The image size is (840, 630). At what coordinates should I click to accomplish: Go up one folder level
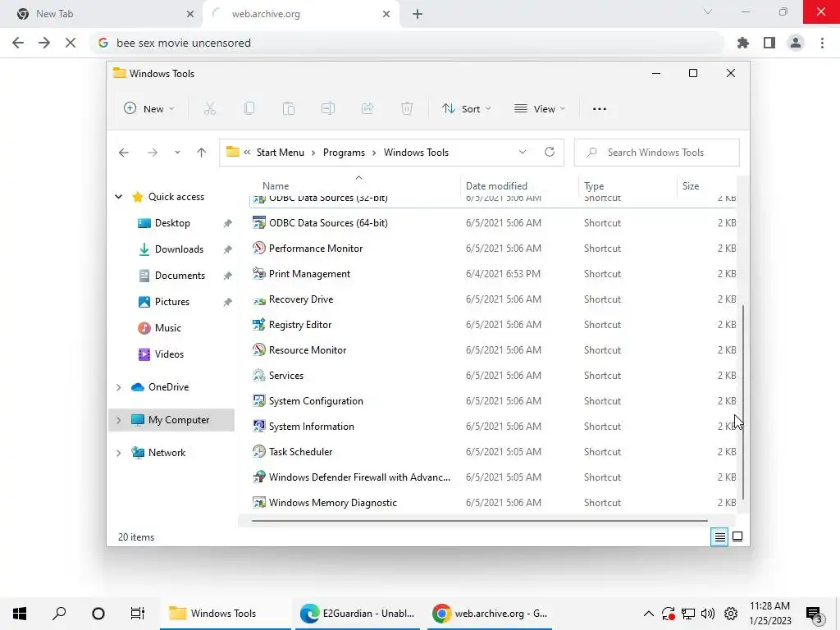201,153
